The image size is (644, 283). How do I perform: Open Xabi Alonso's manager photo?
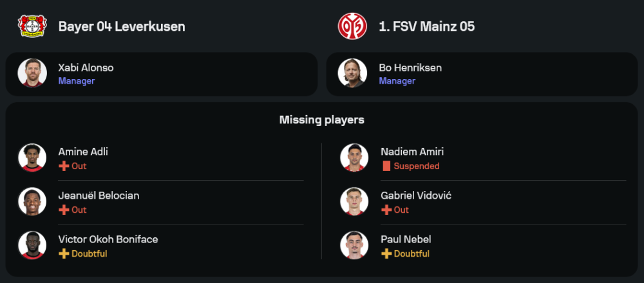32,73
